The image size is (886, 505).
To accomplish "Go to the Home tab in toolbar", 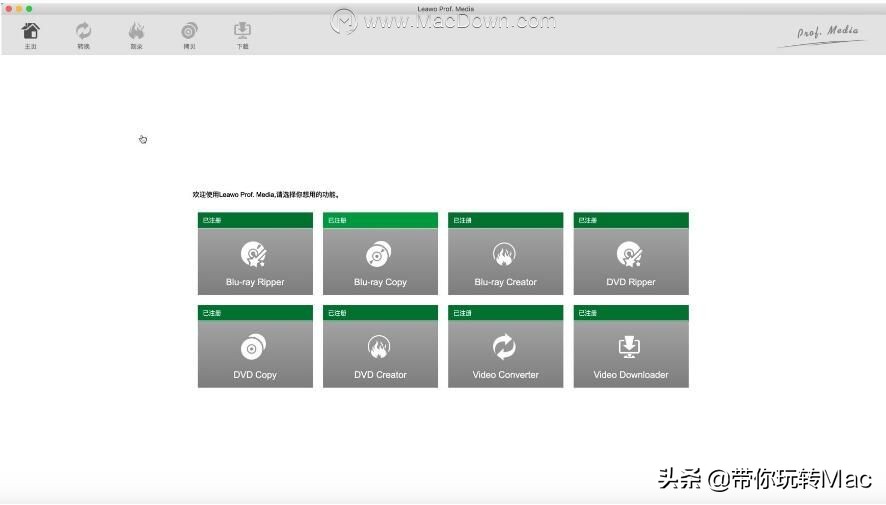I will point(31,35).
